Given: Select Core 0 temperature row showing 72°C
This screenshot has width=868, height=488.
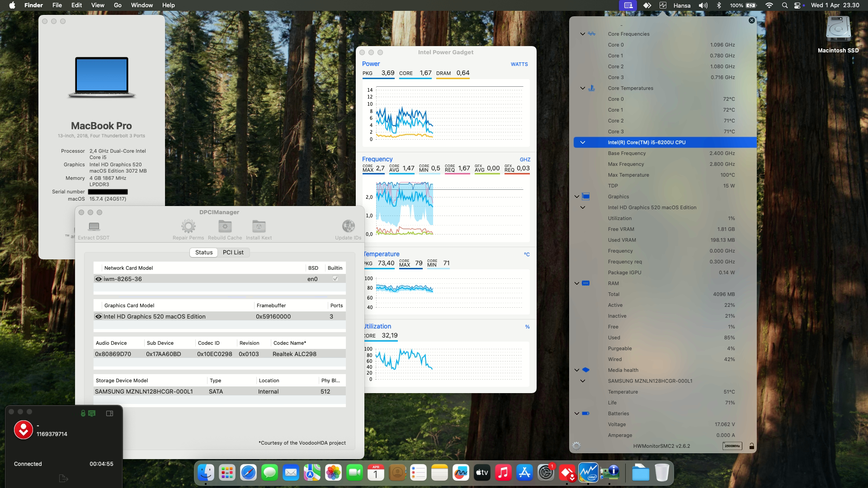Looking at the screenshot, I should pyautogui.click(x=665, y=99).
